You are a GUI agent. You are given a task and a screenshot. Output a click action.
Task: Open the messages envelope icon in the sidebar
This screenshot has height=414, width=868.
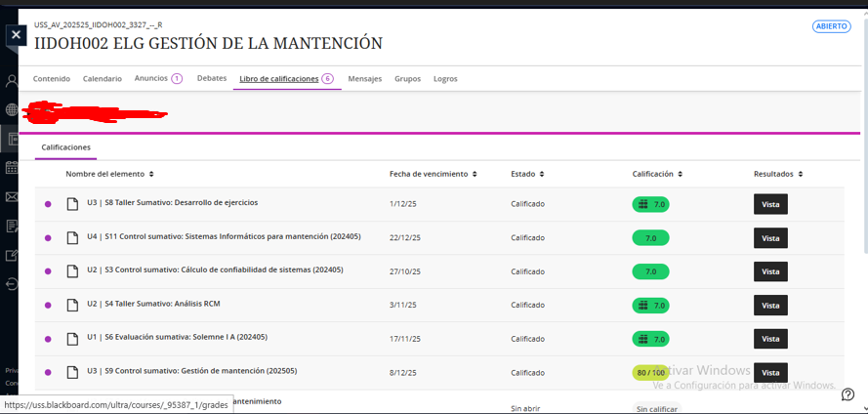click(12, 197)
